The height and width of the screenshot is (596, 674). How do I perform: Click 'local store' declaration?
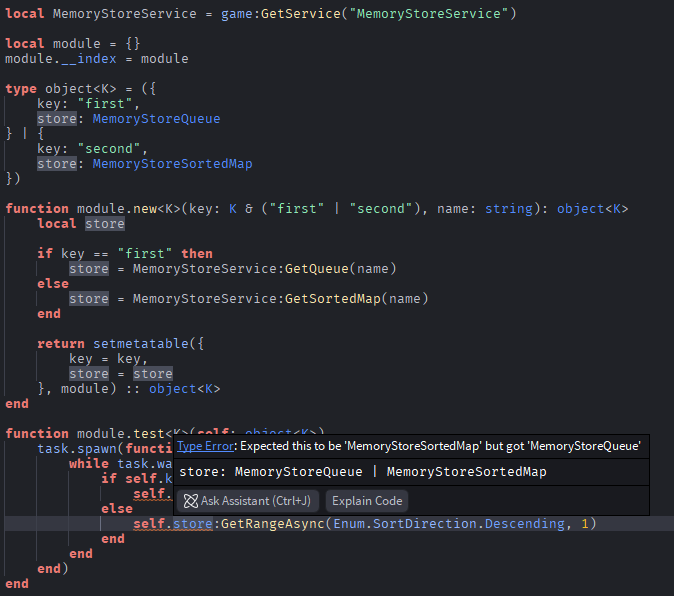coord(81,224)
